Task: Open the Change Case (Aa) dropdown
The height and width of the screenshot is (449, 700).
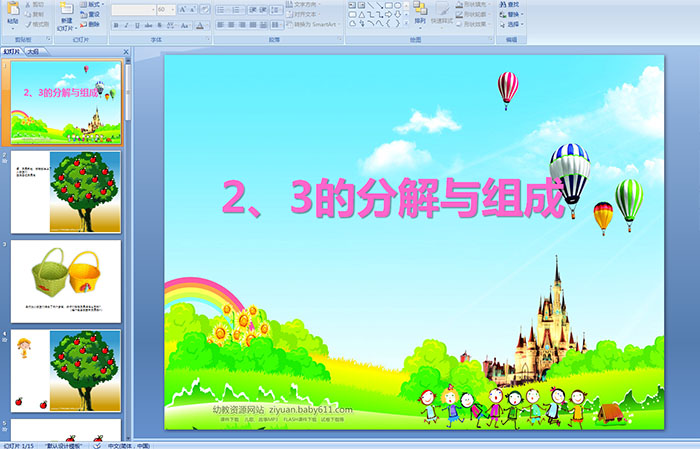Action: [x=185, y=25]
